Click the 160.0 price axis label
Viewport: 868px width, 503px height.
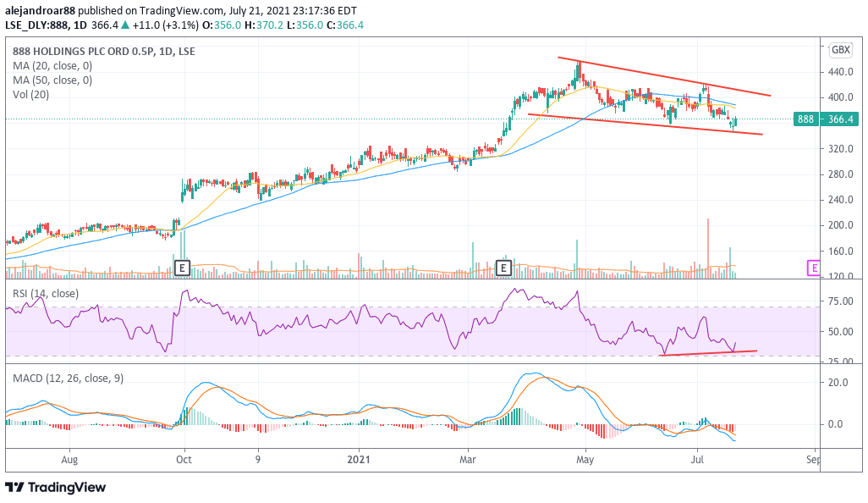[x=840, y=251]
